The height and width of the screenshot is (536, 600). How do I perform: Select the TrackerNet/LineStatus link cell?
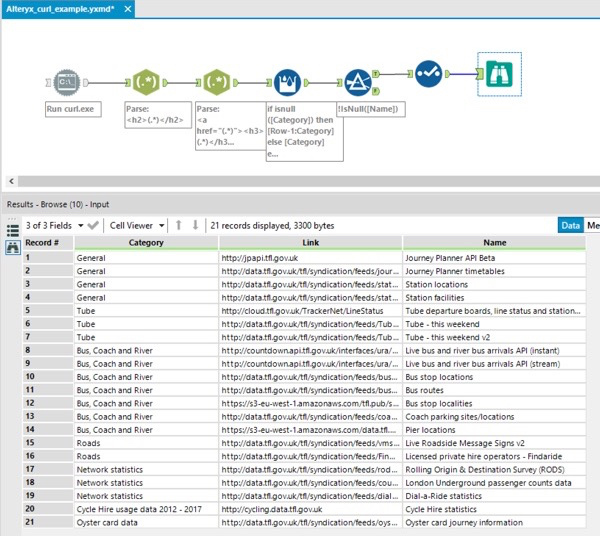click(x=310, y=311)
